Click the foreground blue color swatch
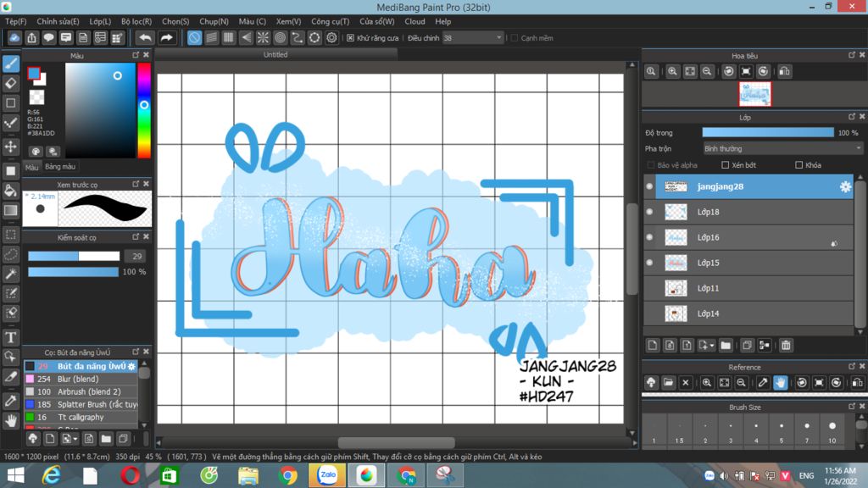 (x=34, y=74)
